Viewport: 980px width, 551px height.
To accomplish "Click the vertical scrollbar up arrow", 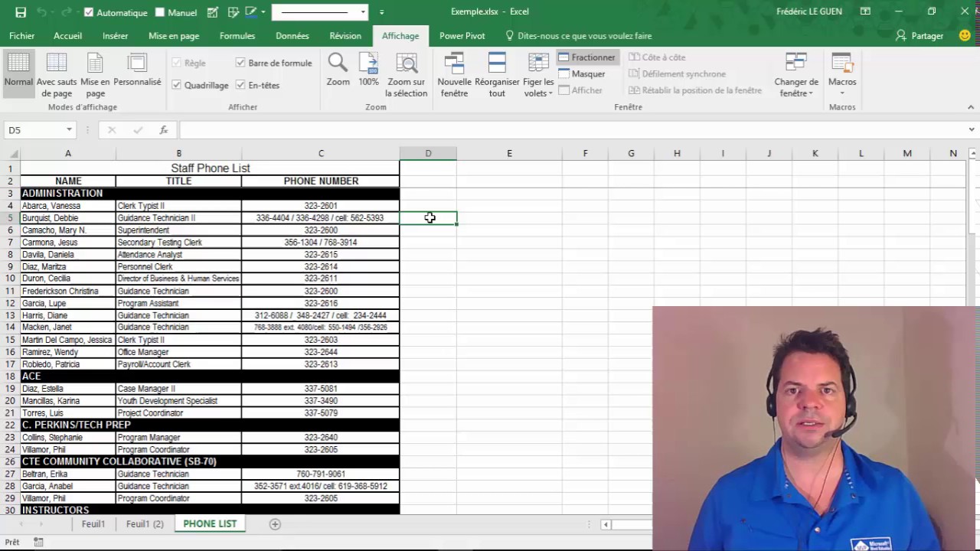I will coord(973,153).
